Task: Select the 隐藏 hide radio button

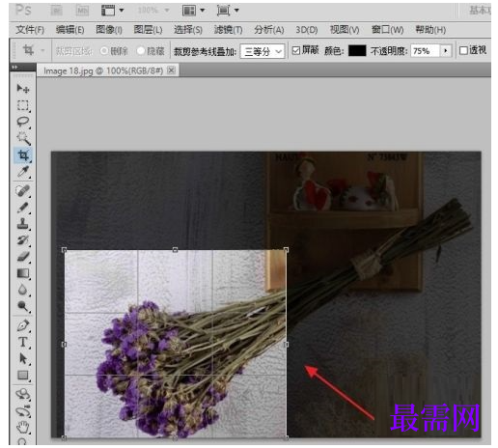Action: tap(141, 51)
